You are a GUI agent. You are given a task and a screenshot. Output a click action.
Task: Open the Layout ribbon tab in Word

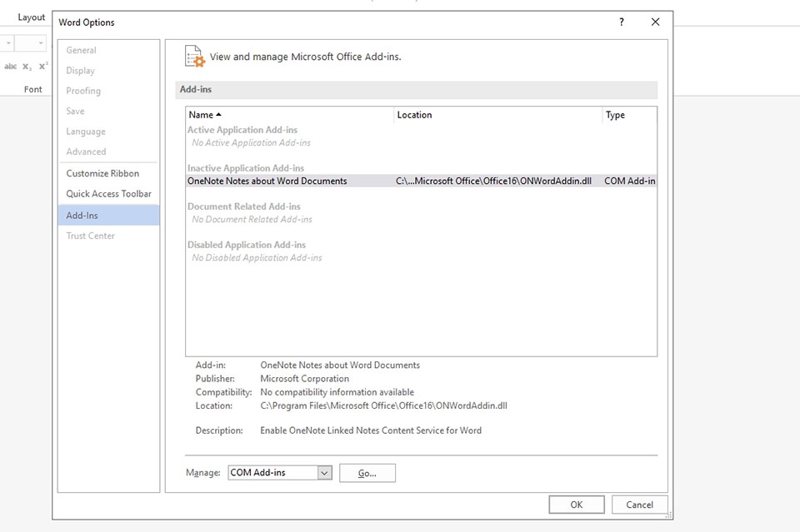click(x=31, y=17)
